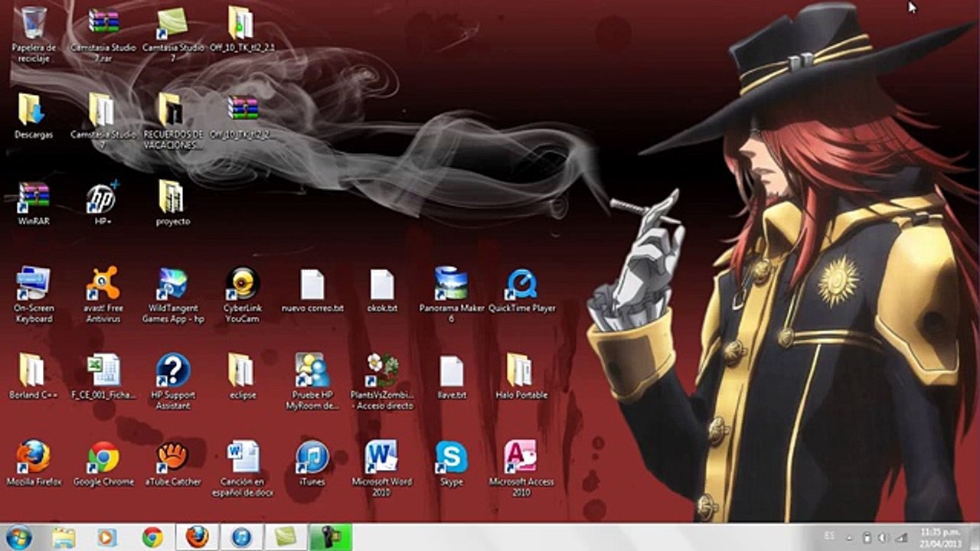
Task: Click the ES language indicator
Action: pyautogui.click(x=829, y=537)
